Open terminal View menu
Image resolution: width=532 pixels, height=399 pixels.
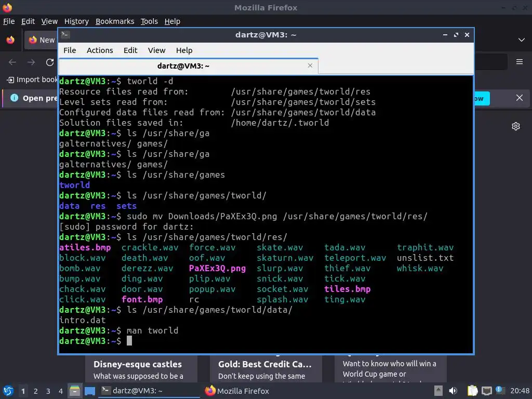tap(156, 50)
